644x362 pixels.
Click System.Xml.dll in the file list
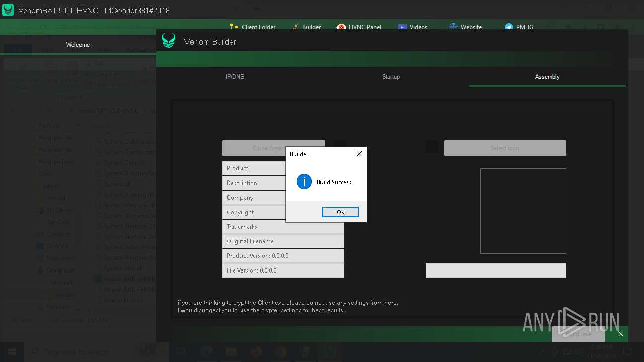point(123,268)
